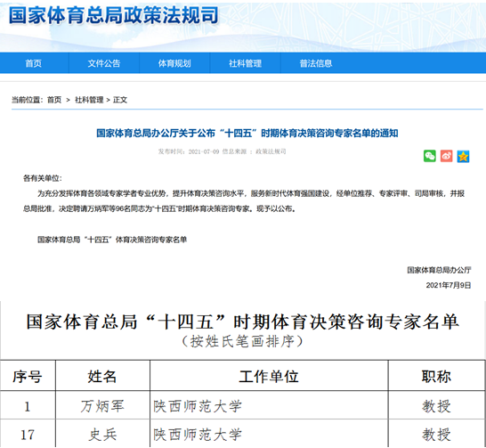Click 陕西师范大学 in 史兵 row
Viewport: 486px width, 448px height.
coord(198,435)
